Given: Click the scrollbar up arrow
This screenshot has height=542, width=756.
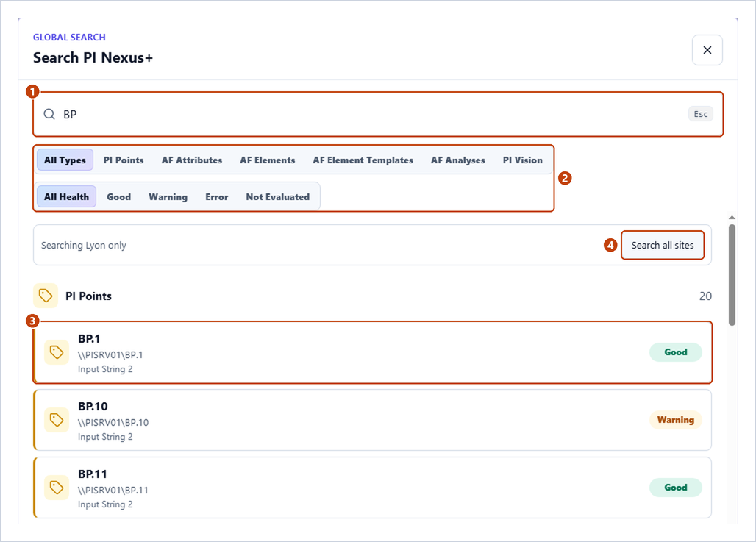Looking at the screenshot, I should pos(732,218).
